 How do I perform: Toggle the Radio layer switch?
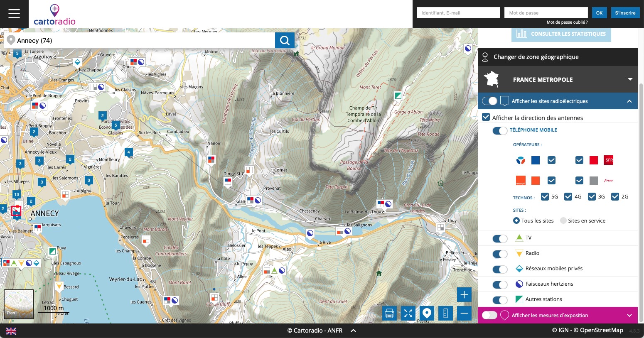(500, 254)
